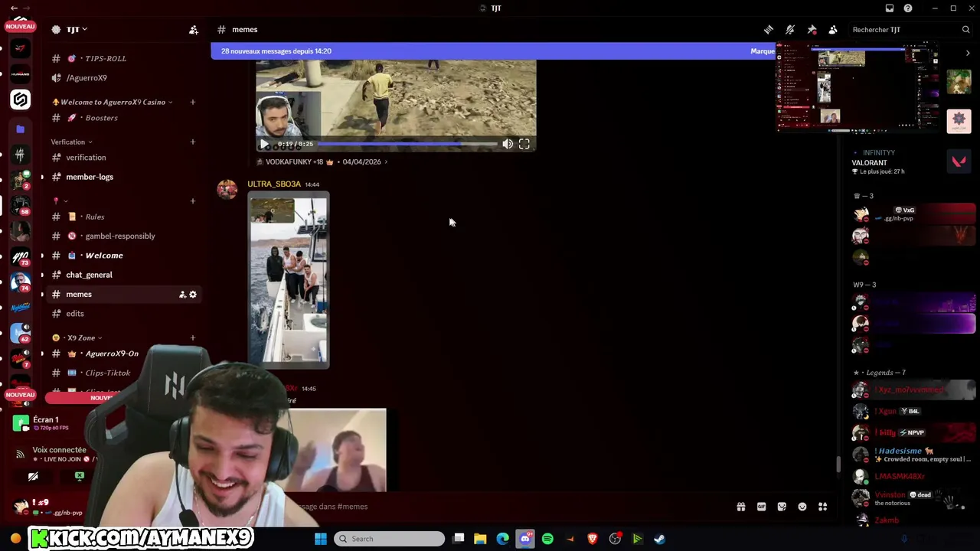Image resolution: width=980 pixels, height=551 pixels.
Task: Open the sticker picker
Action: [782, 507]
